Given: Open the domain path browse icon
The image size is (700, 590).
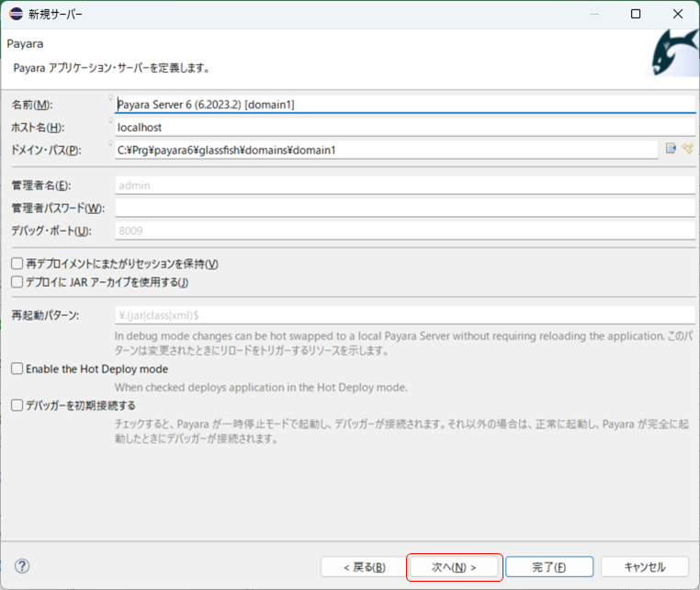Looking at the screenshot, I should 671,148.
